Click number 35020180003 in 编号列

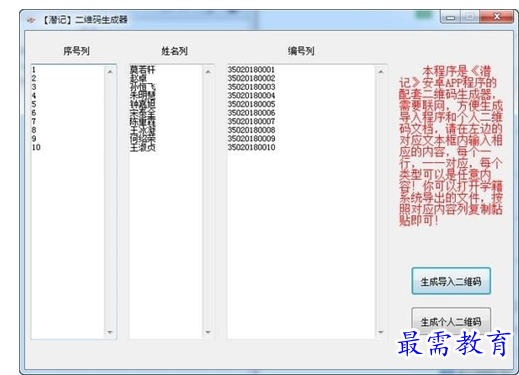point(251,87)
